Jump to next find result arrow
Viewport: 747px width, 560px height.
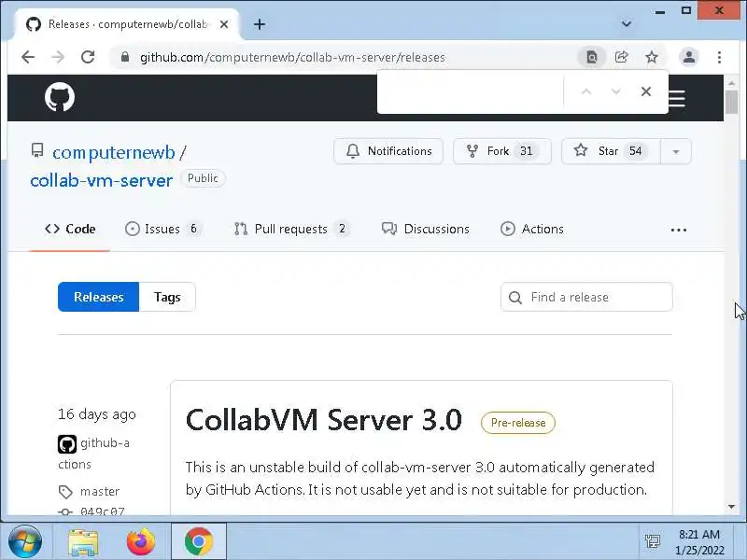[x=616, y=91]
